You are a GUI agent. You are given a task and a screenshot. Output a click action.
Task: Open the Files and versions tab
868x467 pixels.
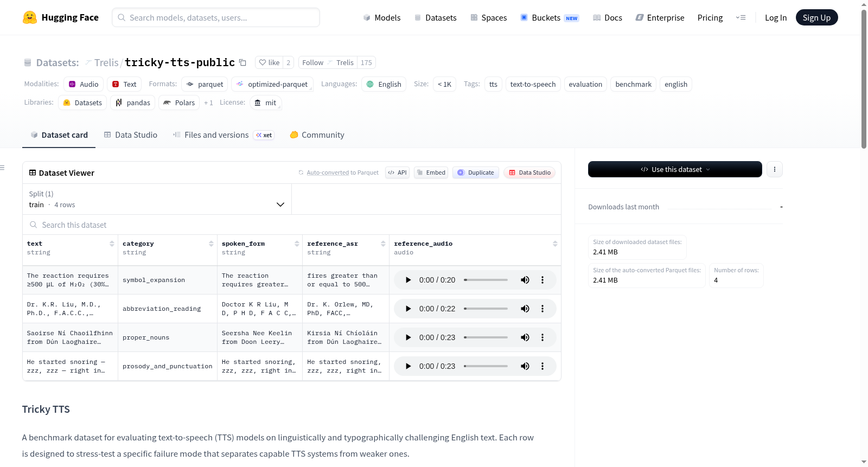coord(224,135)
